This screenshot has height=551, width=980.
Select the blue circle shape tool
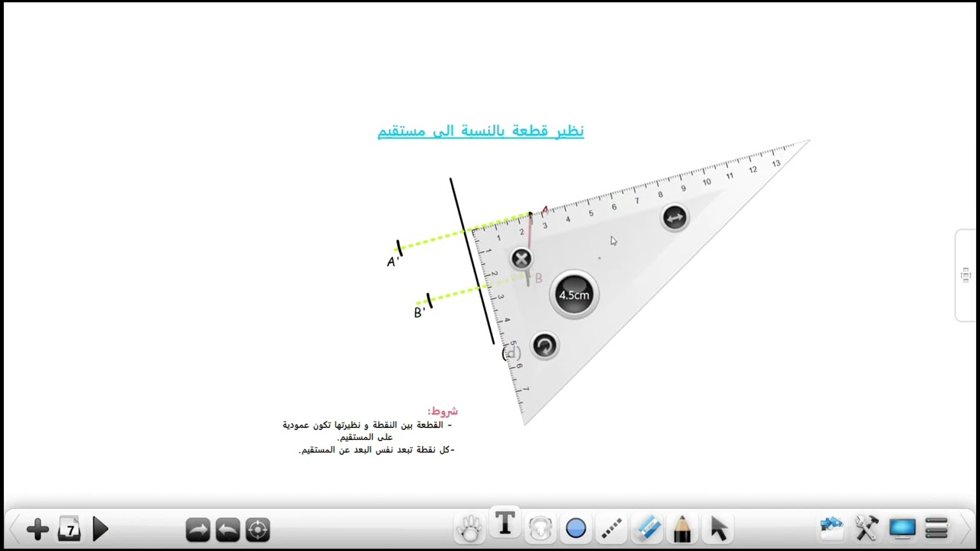coord(576,529)
